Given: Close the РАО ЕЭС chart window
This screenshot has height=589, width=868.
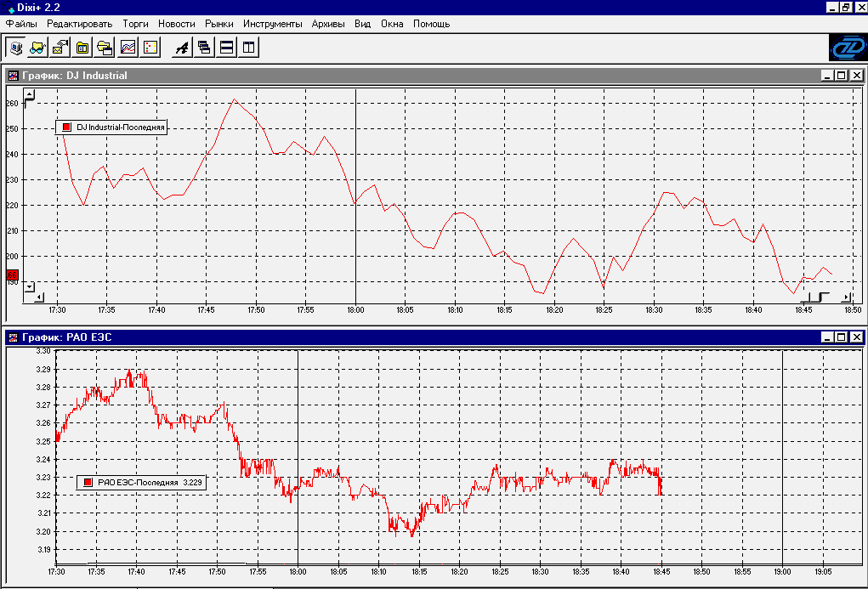Looking at the screenshot, I should tap(856, 337).
